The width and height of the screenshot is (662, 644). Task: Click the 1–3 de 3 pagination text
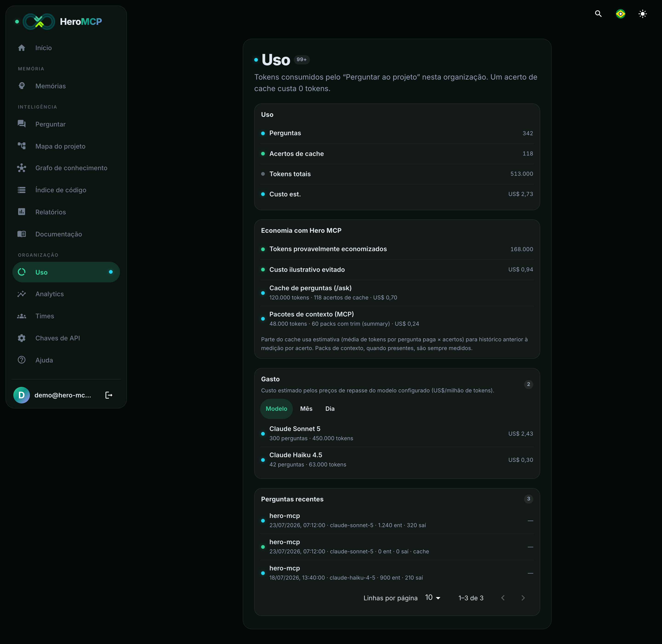point(471,598)
